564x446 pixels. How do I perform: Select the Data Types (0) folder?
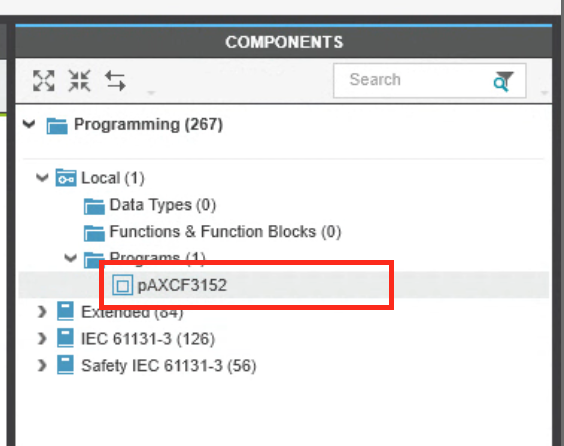point(150,205)
